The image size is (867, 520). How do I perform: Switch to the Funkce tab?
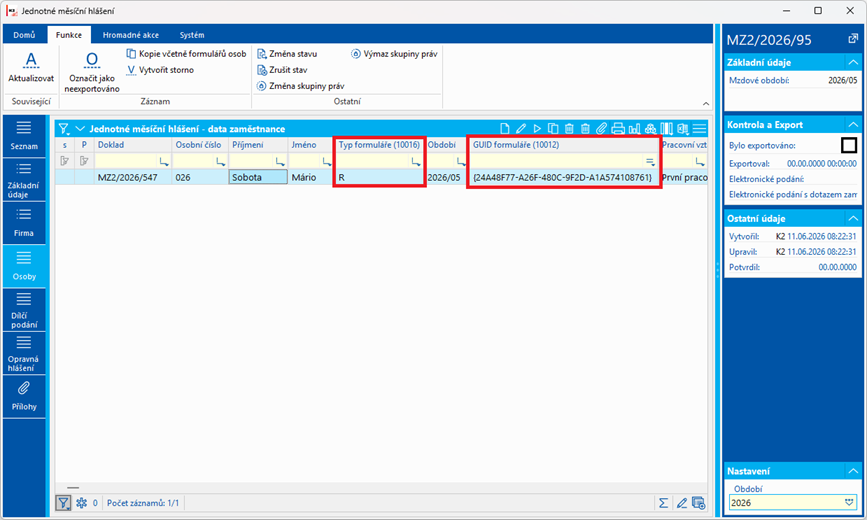pos(69,35)
